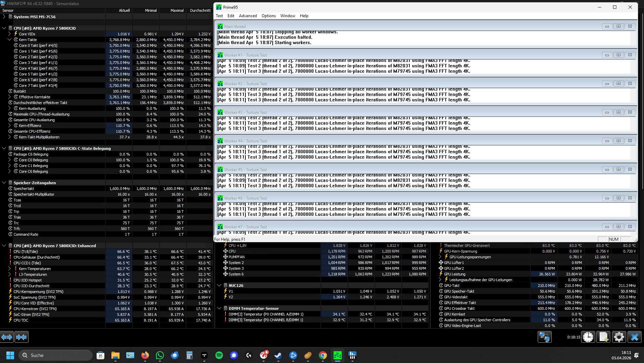Click lightning icon beside GPU Leistung
Viewport: 644px width, 363px height.
441,274
